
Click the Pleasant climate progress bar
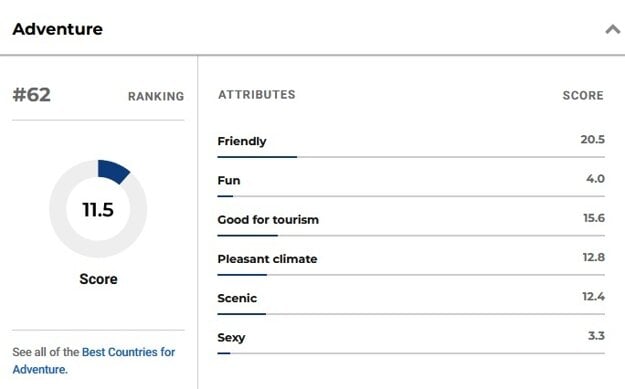coord(411,275)
